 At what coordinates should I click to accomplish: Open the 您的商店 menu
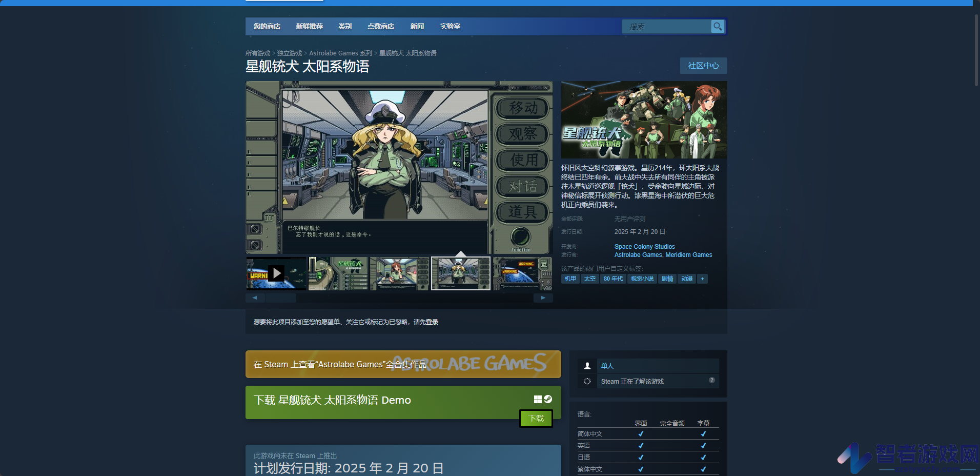pos(267,26)
